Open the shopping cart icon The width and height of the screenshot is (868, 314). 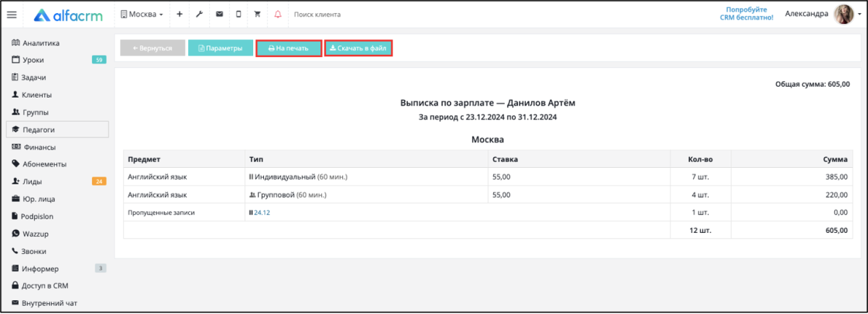[x=258, y=14]
